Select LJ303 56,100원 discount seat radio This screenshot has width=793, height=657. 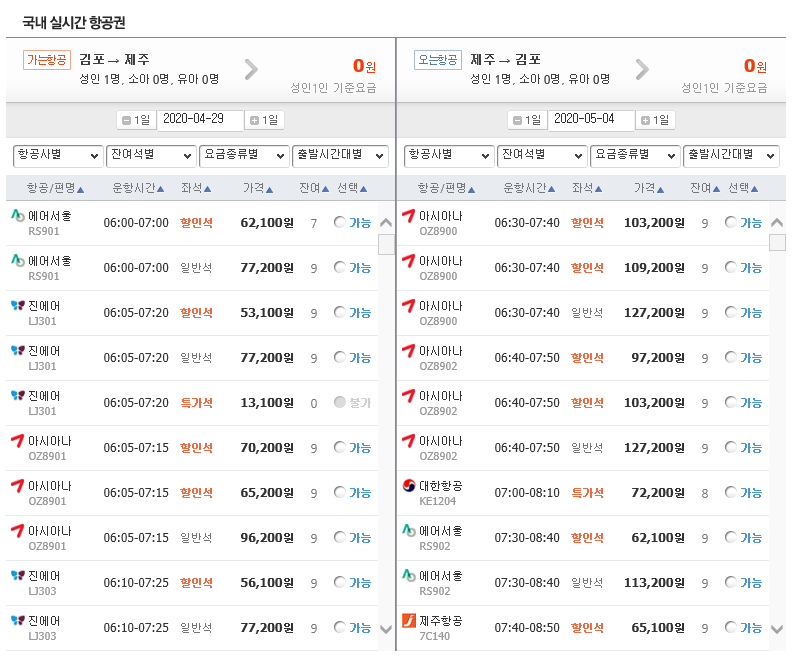[340, 582]
